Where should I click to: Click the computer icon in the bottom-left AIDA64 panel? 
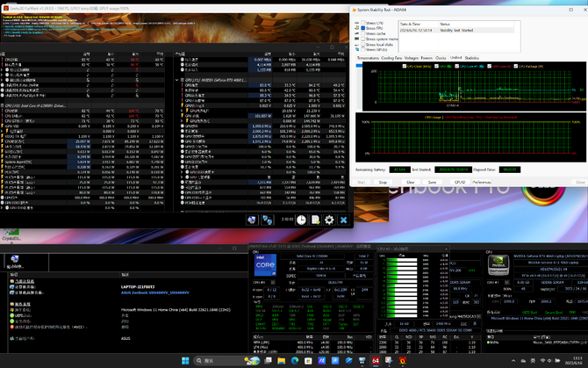click(x=15, y=258)
